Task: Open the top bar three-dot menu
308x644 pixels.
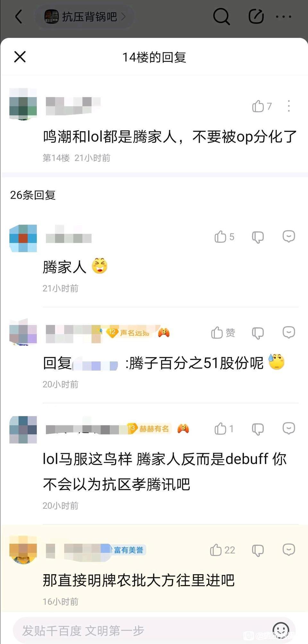Action: 284,17
